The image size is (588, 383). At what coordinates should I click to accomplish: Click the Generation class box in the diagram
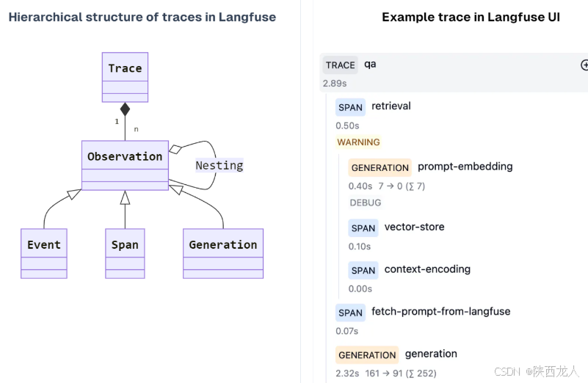click(x=223, y=253)
